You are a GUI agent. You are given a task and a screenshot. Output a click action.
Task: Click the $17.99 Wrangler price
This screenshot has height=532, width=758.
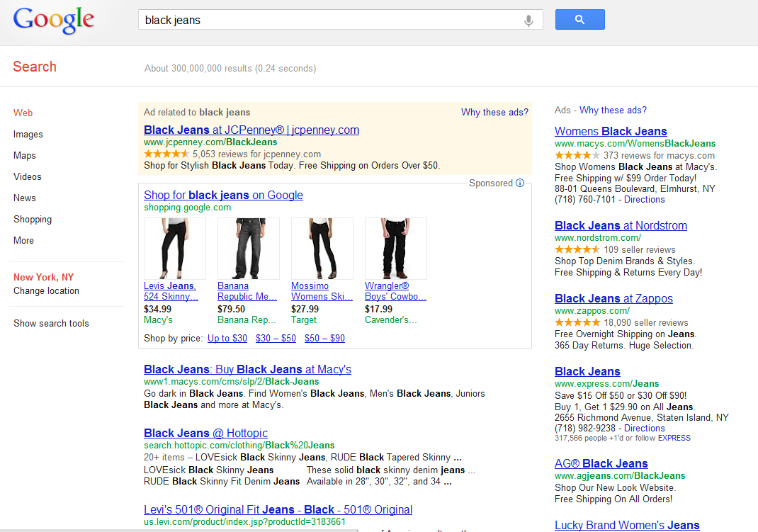[378, 310]
